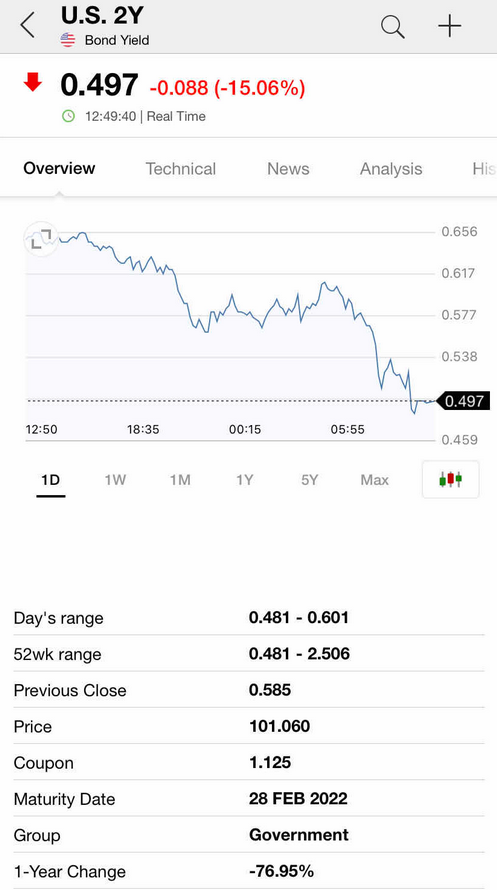Select the 1D time range

tap(51, 480)
